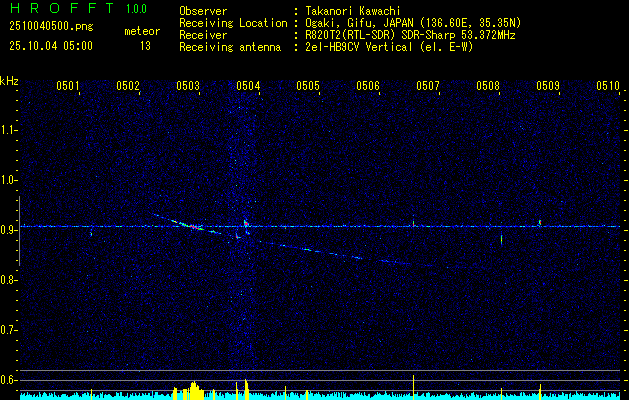The image size is (629, 400).
Task: Click the observer name Takanori Kawachi
Action: pos(353,11)
